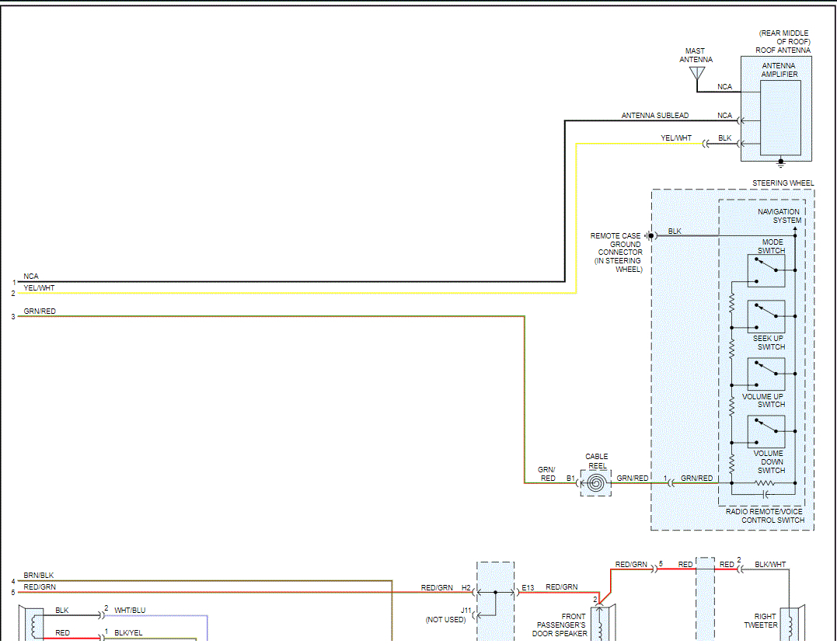Click the volume down switch symbol
The image size is (837, 644).
coord(766,432)
